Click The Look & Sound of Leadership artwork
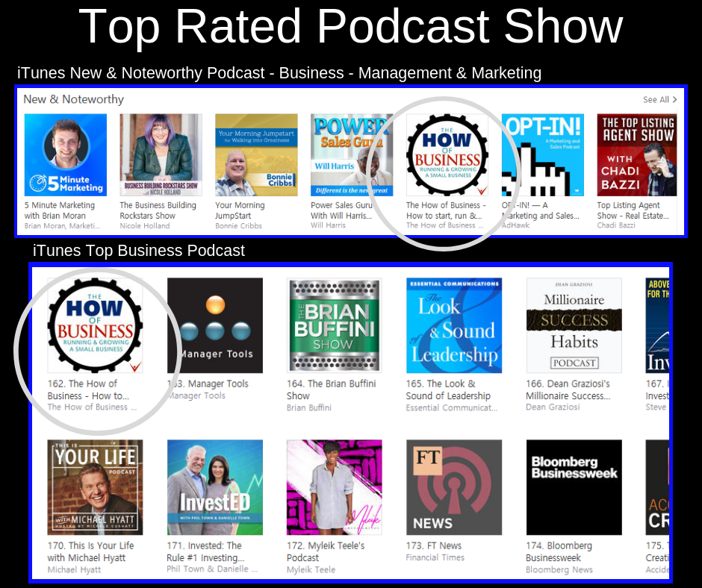This screenshot has height=588, width=702. [x=453, y=325]
